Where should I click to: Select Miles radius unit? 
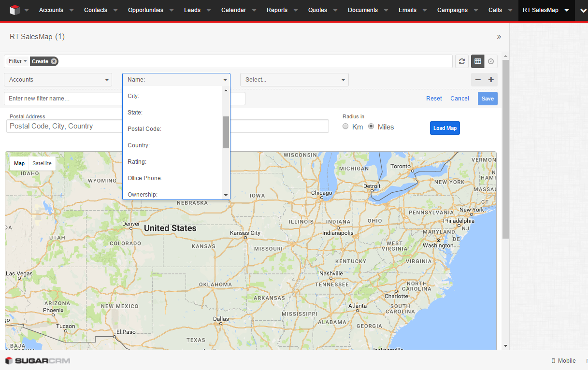point(371,127)
